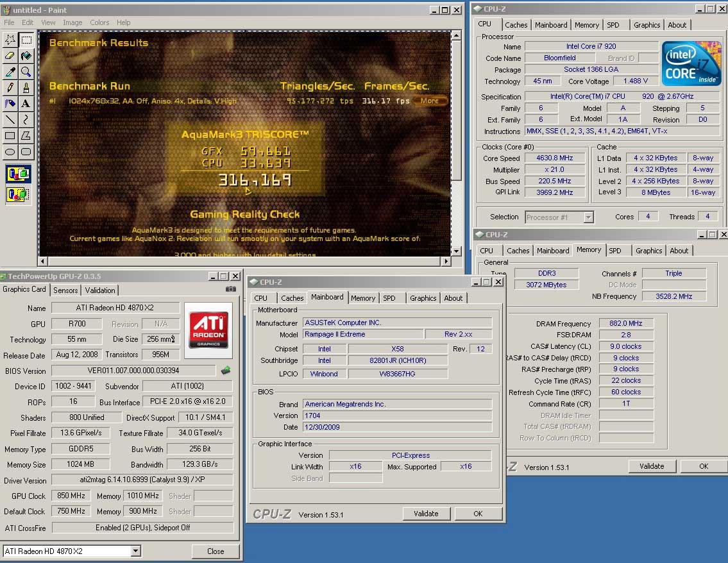Open the Colors menu in Paint
The height and width of the screenshot is (563, 728).
(99, 22)
